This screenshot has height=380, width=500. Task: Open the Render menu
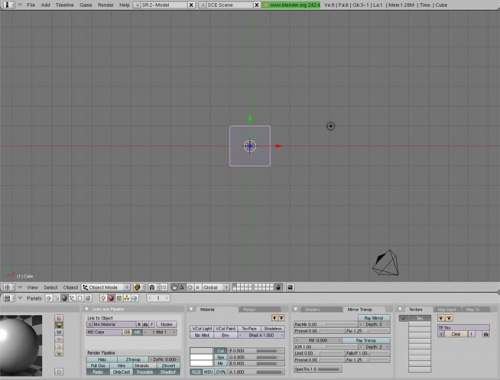click(x=105, y=5)
